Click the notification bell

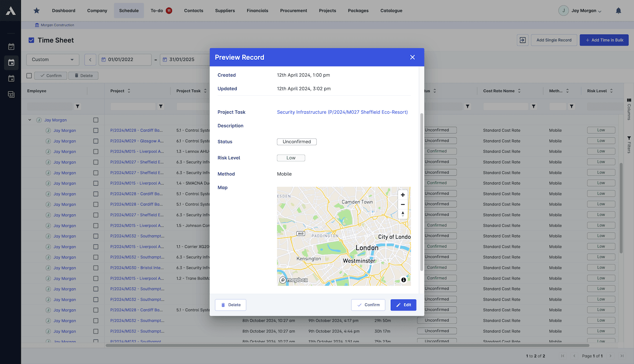click(618, 11)
